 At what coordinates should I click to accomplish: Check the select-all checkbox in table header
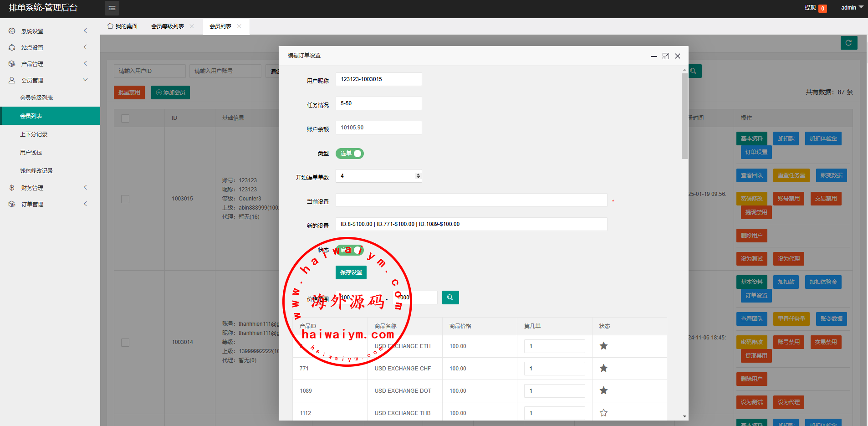(x=125, y=118)
